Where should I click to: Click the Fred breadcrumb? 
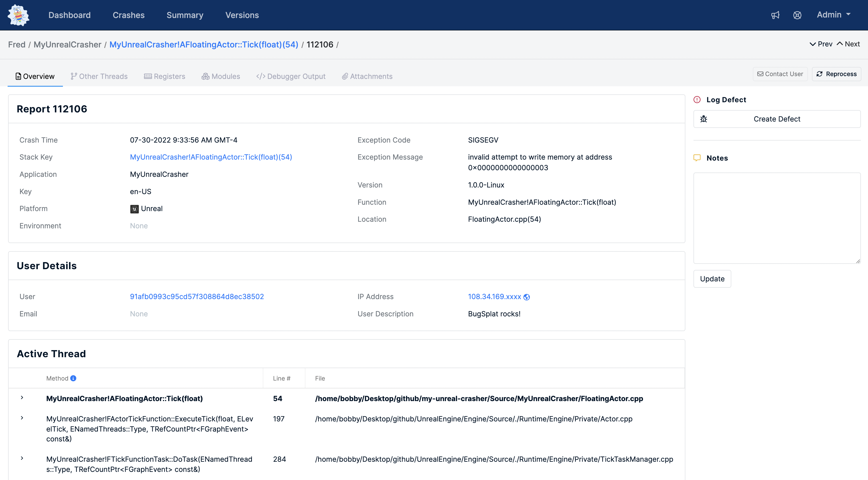click(17, 44)
